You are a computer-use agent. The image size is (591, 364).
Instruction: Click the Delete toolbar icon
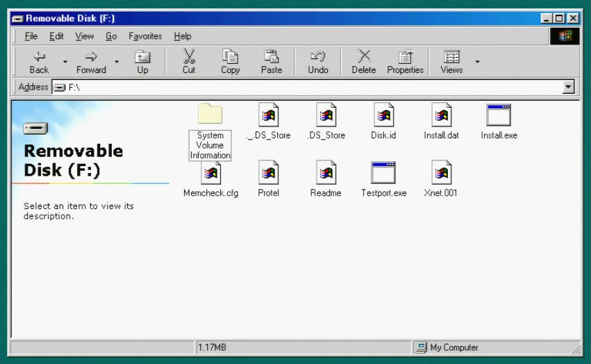click(363, 57)
